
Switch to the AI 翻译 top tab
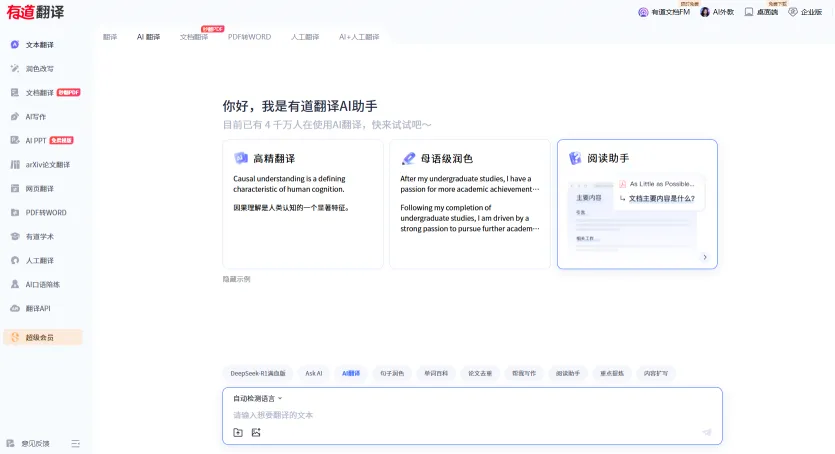click(x=149, y=37)
